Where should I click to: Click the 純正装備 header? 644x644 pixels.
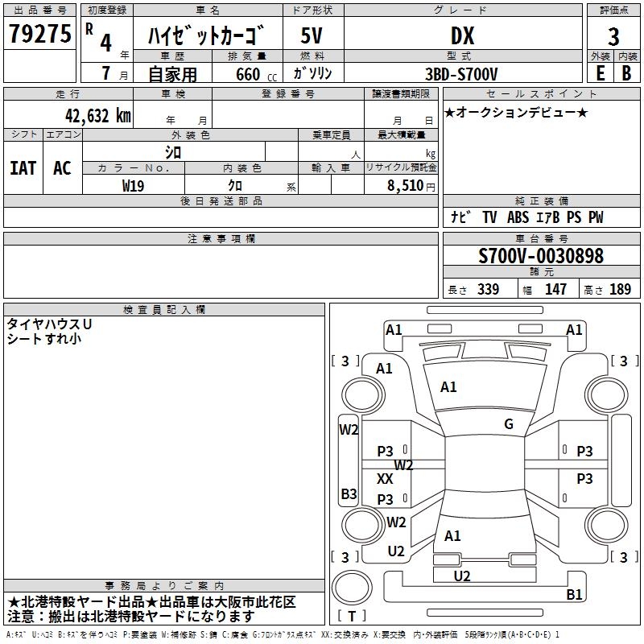(x=541, y=200)
